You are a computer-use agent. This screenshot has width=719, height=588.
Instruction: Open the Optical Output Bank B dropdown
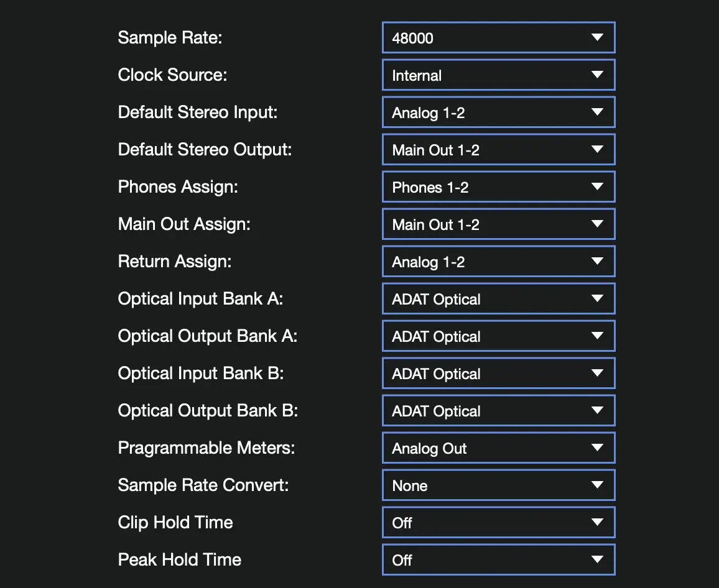click(x=498, y=411)
